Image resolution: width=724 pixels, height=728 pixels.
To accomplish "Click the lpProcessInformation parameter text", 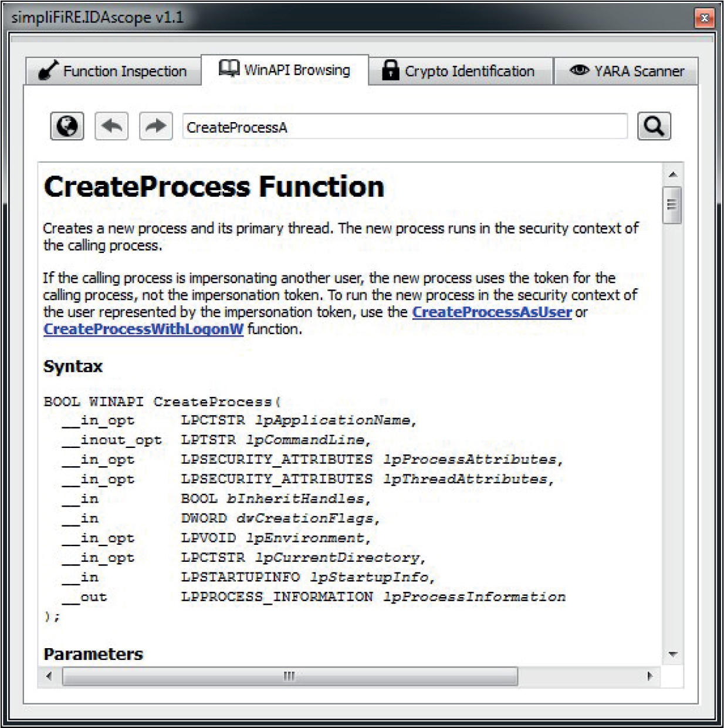I will [474, 596].
